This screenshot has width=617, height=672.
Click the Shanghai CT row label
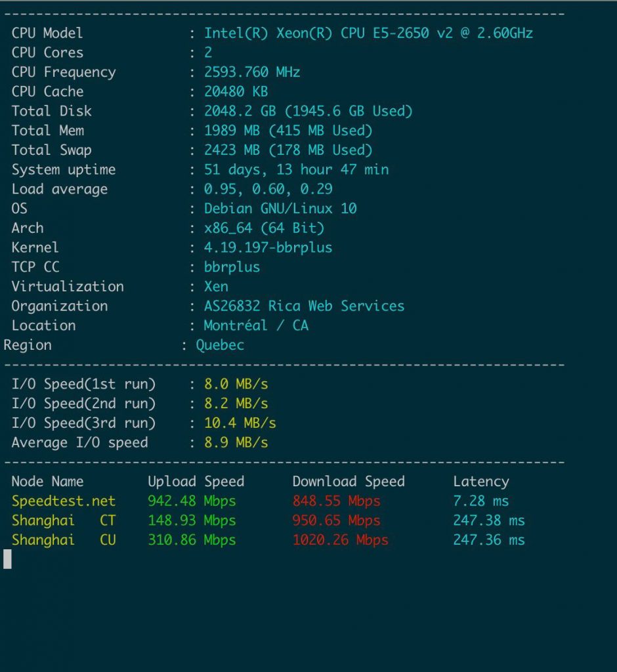(x=64, y=521)
